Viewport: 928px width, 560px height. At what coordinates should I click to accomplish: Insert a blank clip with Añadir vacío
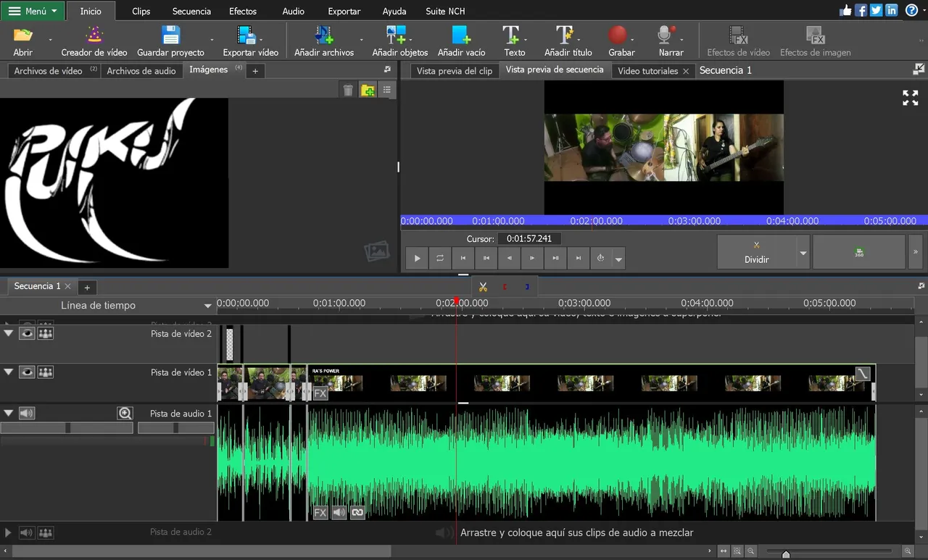pyautogui.click(x=462, y=41)
